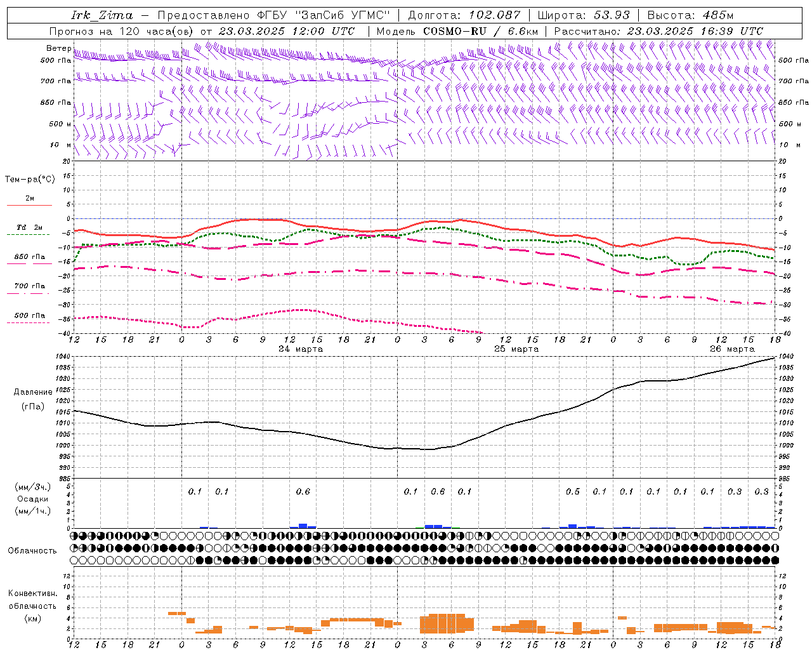Click the 26 марта date label

pos(732,349)
